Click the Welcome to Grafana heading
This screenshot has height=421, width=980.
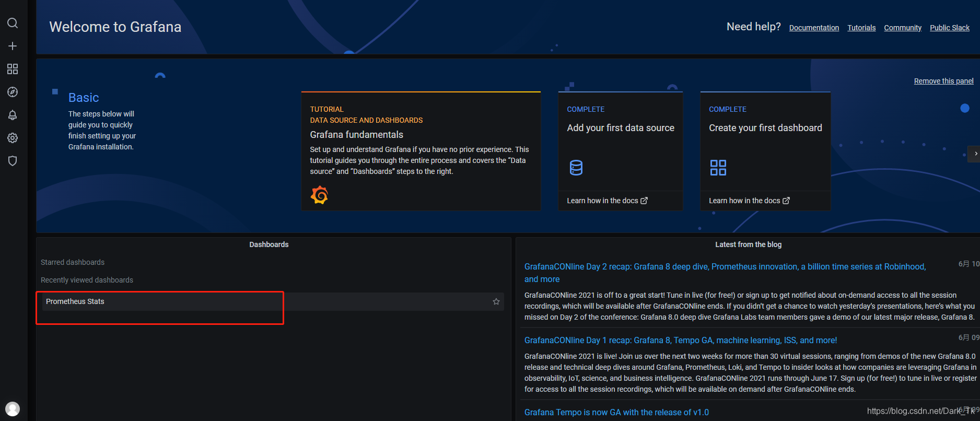115,27
